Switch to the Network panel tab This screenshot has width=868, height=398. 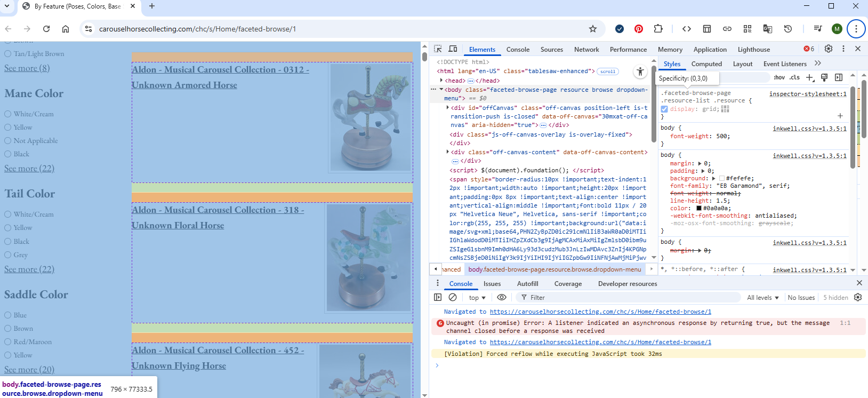tap(586, 50)
